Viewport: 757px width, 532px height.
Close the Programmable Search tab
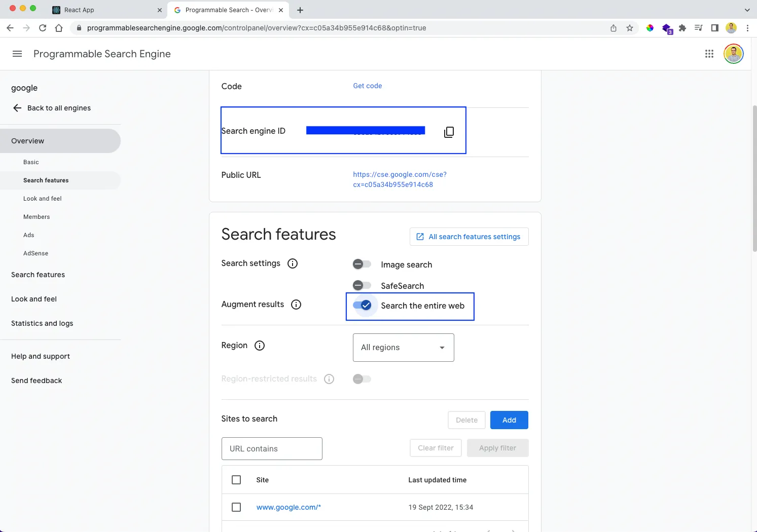(281, 10)
